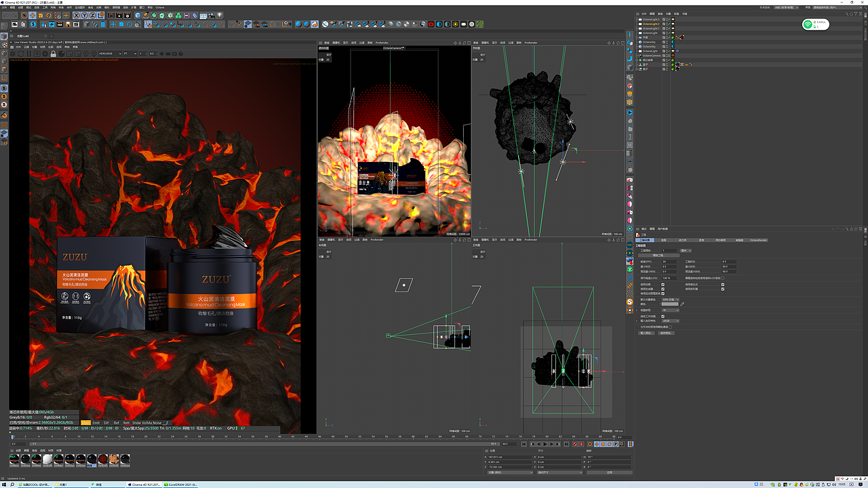Screen dimensions: 868x488
Task: Toggle the 线性工作流程 checkbox
Action: coord(663,317)
